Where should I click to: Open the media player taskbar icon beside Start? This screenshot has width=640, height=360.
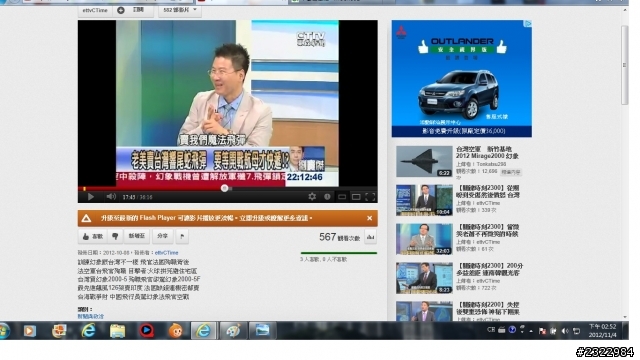click(x=29, y=331)
